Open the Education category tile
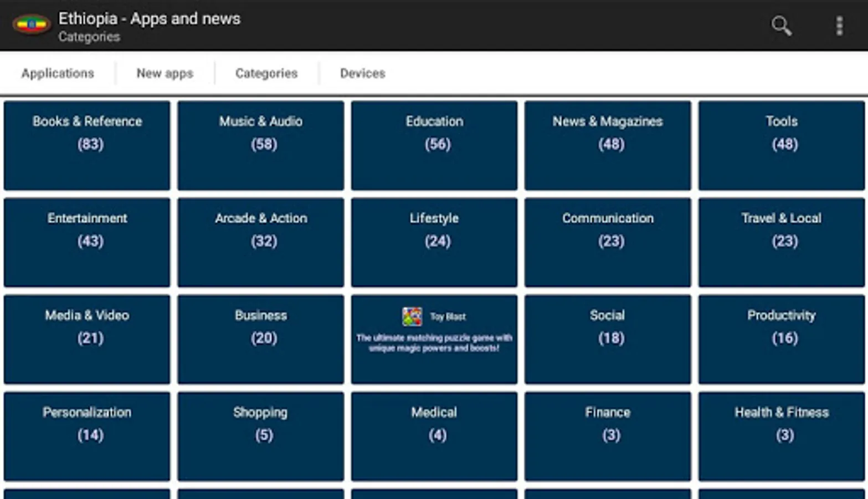868x499 pixels. 434,145
